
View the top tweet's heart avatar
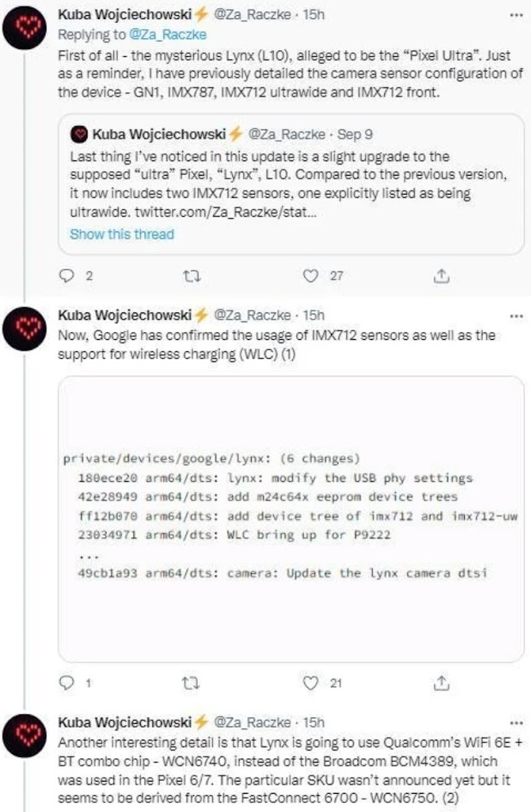point(24,27)
